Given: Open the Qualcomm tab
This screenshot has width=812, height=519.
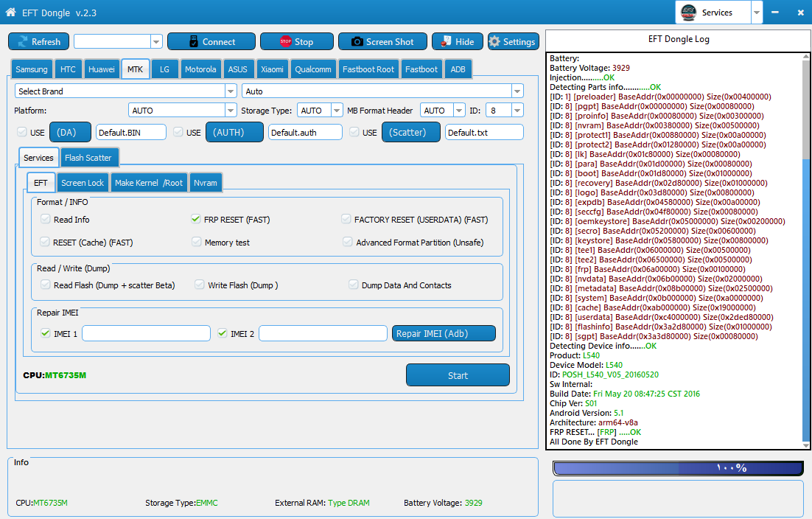Looking at the screenshot, I should click(313, 69).
